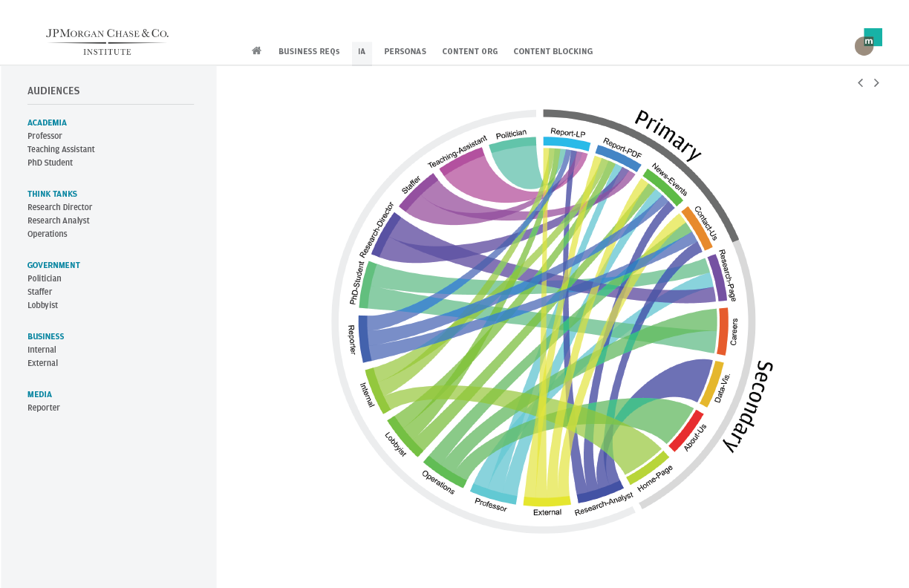This screenshot has width=909, height=588.
Task: Click the previous arrow chevron
Action: 860,82
